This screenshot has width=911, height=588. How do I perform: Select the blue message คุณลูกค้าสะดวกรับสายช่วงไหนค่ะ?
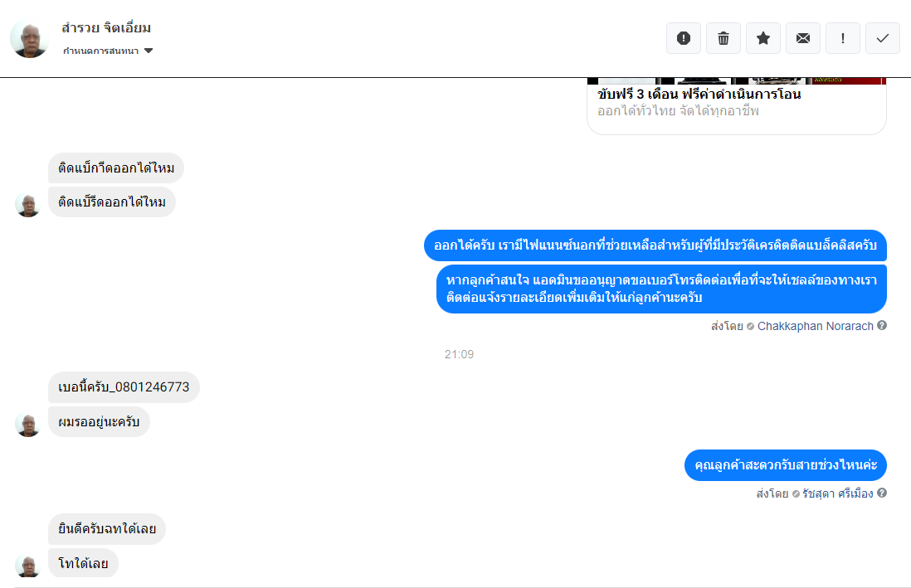click(786, 464)
